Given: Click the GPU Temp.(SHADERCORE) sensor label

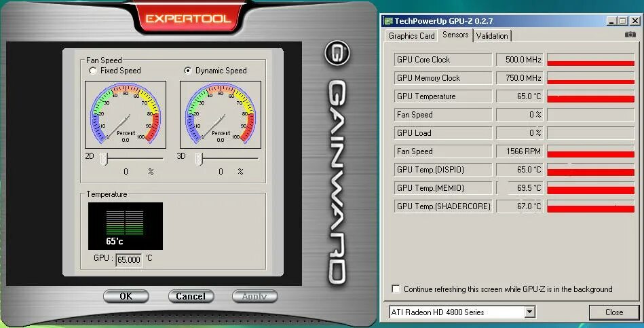Looking at the screenshot, I should pos(442,206).
